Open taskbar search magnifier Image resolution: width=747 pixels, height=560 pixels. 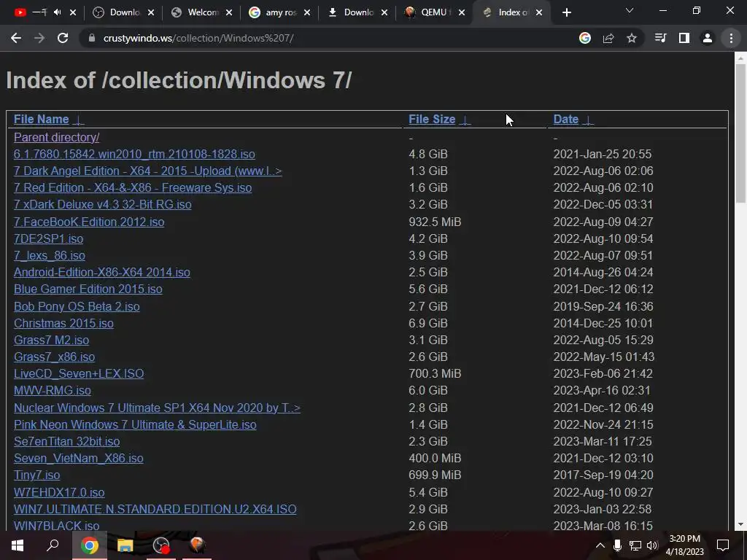tap(53, 545)
